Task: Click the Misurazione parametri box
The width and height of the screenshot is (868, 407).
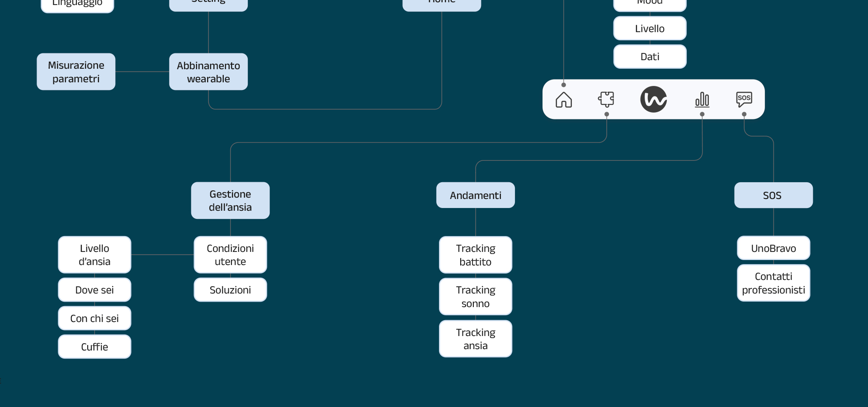Action: [76, 72]
